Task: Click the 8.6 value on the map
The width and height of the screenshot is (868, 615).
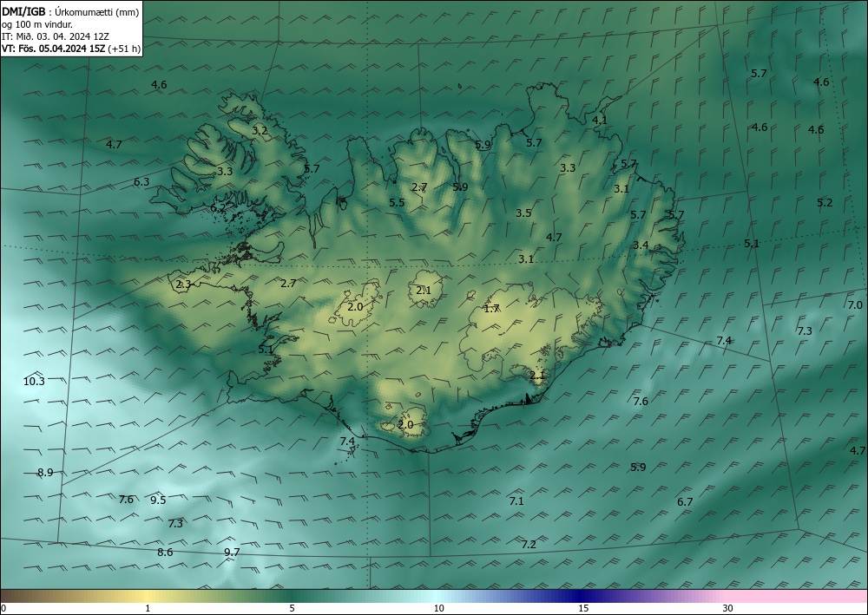Action: tap(165, 553)
